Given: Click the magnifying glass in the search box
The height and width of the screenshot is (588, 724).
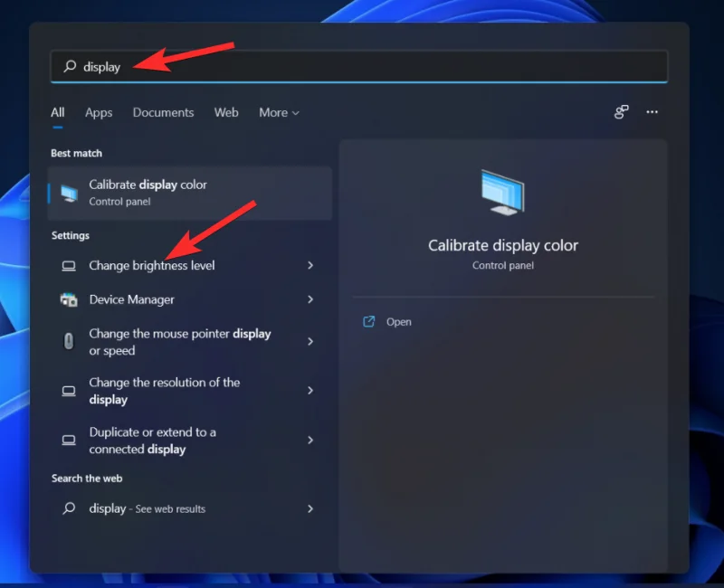Looking at the screenshot, I should click(68, 66).
